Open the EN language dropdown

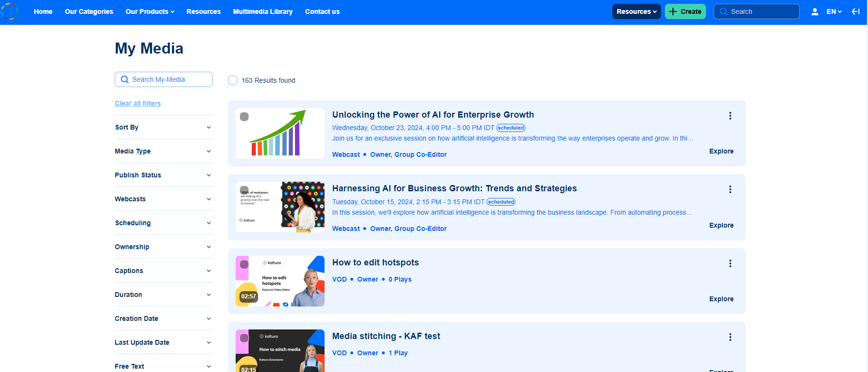pyautogui.click(x=834, y=11)
